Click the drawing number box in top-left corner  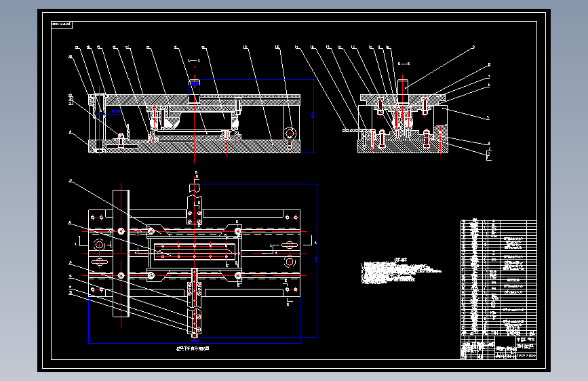click(x=62, y=25)
